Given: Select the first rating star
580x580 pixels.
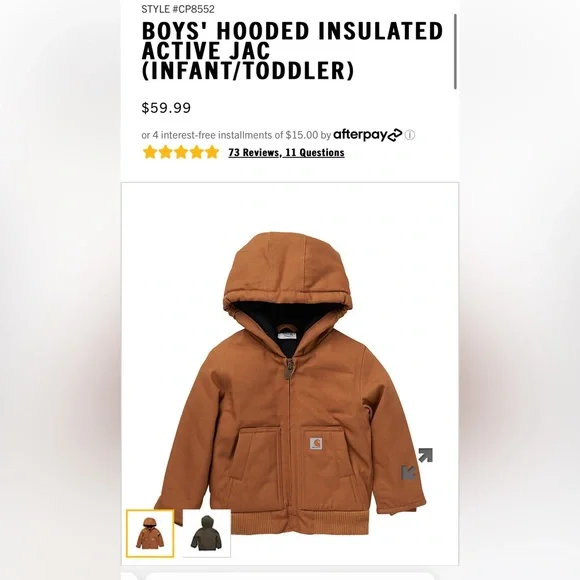Looking at the screenshot, I should click(x=150, y=152).
